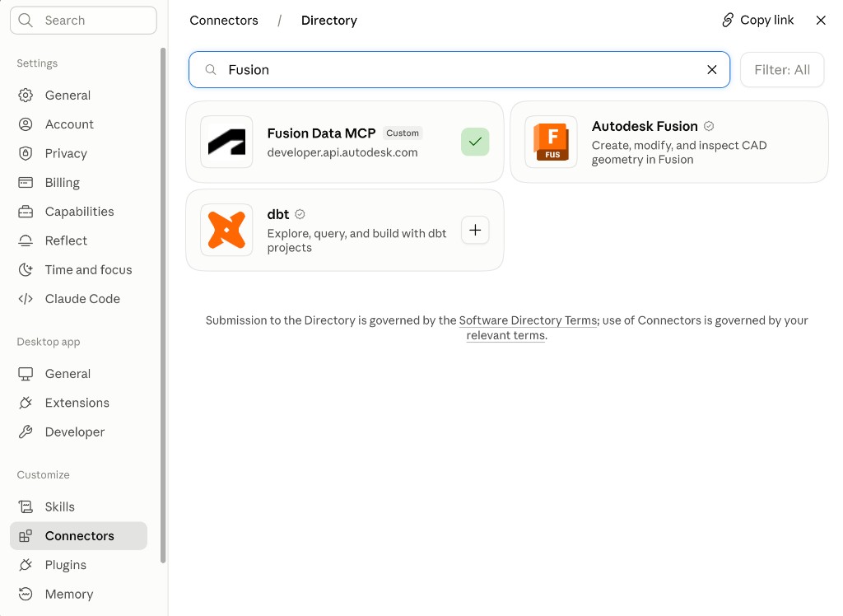Viewport: 843px width, 616px height.
Task: Click the Billing card icon
Action: (26, 182)
